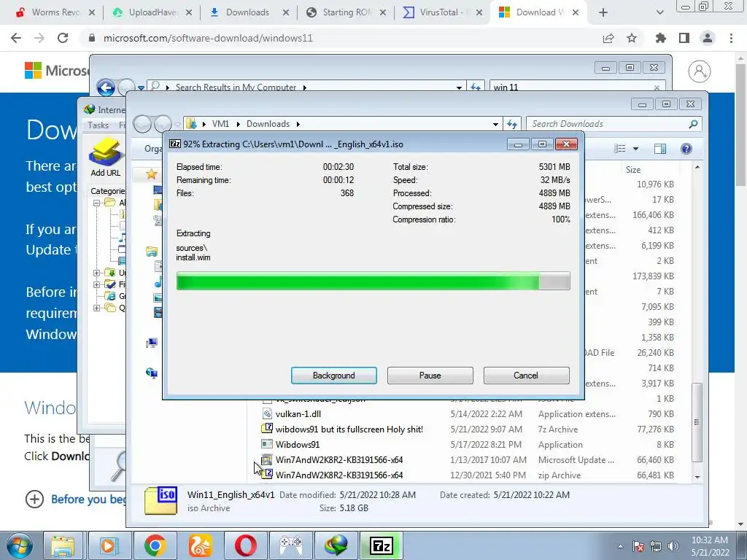
Task: Select Wibdows91 application file
Action: click(298, 444)
